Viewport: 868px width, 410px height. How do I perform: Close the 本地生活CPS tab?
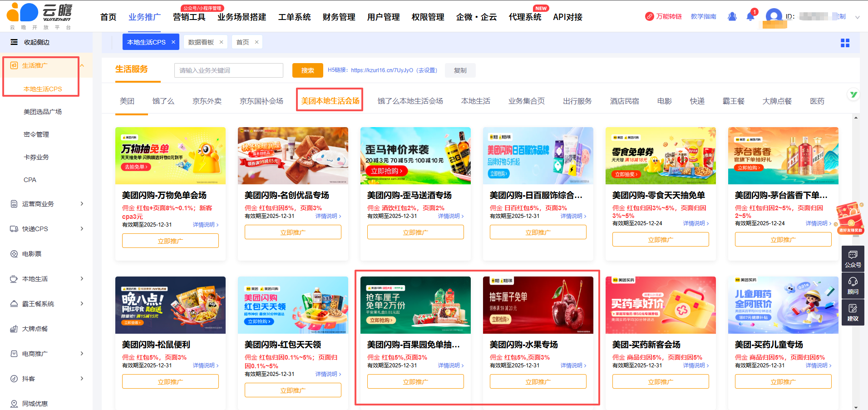(x=173, y=42)
